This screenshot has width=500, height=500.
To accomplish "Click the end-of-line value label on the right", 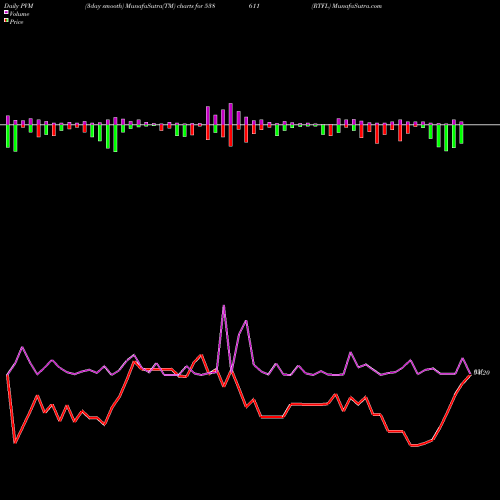I will tap(482, 373).
